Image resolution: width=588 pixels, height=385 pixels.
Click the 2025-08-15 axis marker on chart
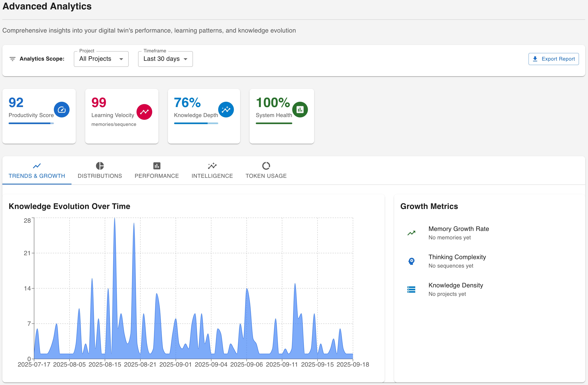coord(105,364)
